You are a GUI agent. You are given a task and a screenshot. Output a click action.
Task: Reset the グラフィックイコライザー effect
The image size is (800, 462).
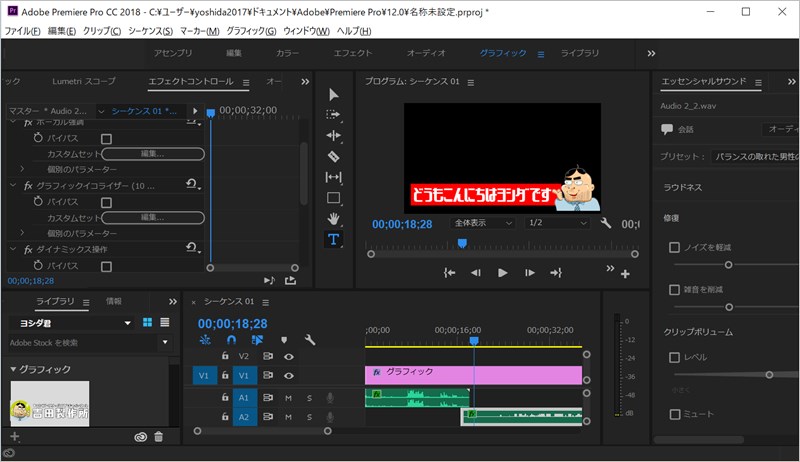(192, 185)
